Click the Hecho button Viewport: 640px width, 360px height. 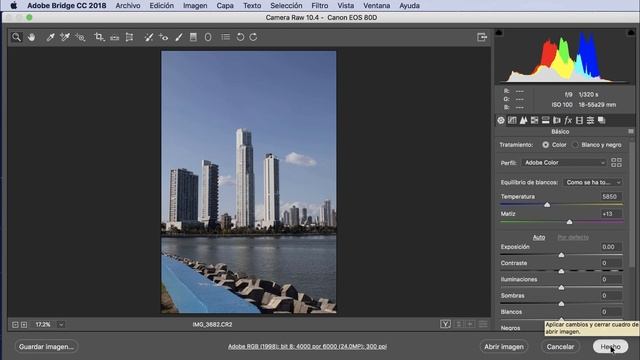610,347
